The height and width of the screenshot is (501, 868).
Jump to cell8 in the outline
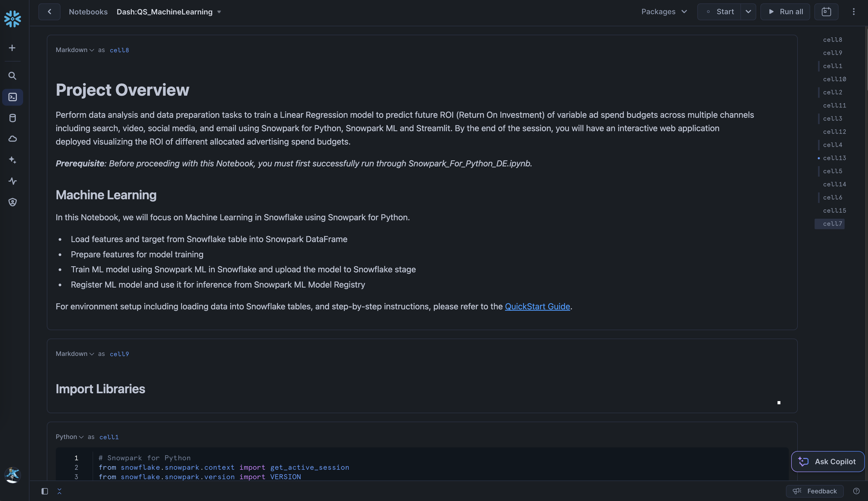point(832,40)
